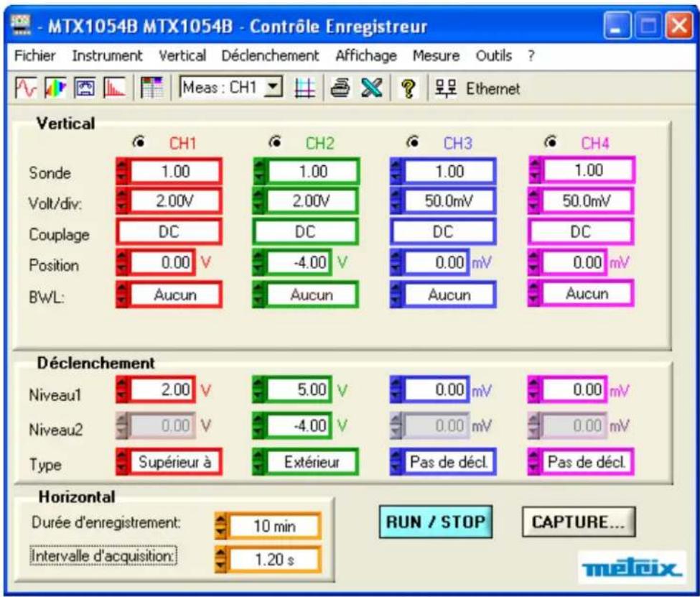
Task: Click the 10 min duration field
Action: [274, 526]
